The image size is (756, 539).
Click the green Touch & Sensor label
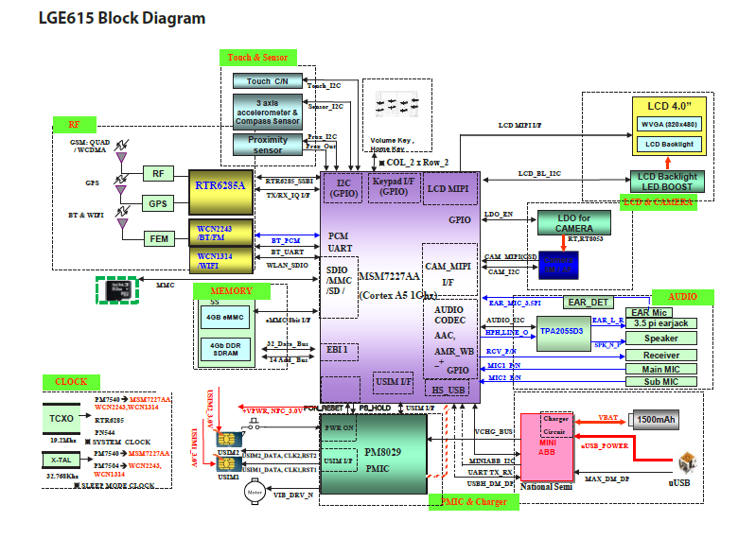point(258,58)
